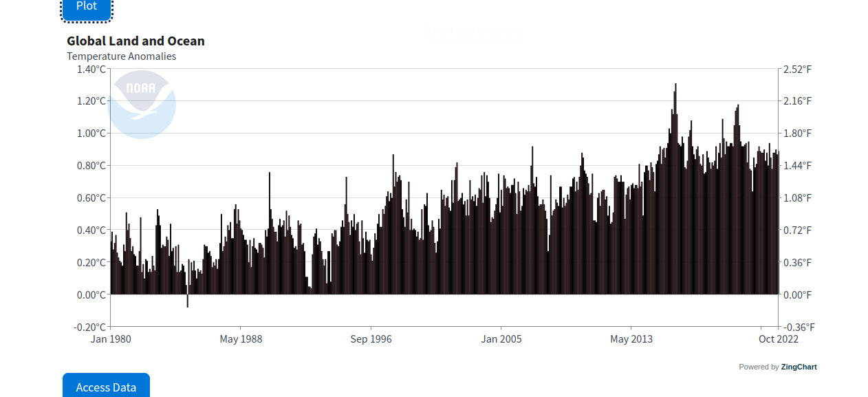Click the 0.72°F axis label
This screenshot has width=868, height=397.
coord(797,230)
